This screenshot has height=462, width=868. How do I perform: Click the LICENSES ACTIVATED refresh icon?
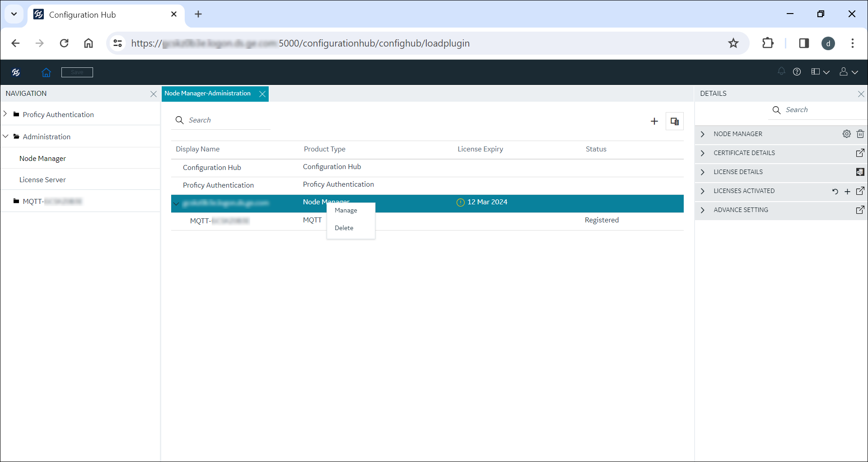(835, 191)
